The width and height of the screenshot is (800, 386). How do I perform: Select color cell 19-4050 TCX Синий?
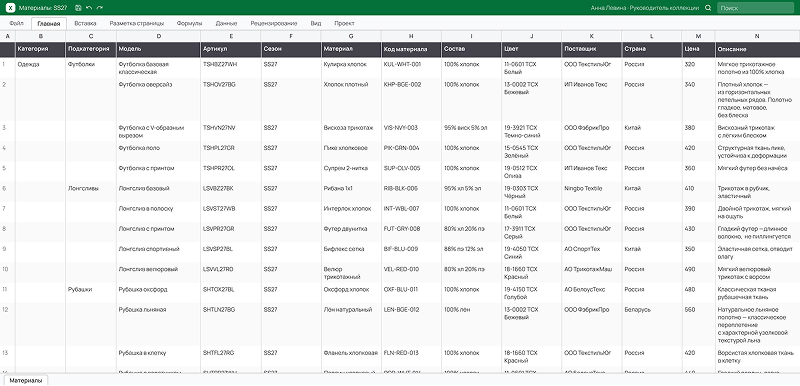pyautogui.click(x=532, y=252)
